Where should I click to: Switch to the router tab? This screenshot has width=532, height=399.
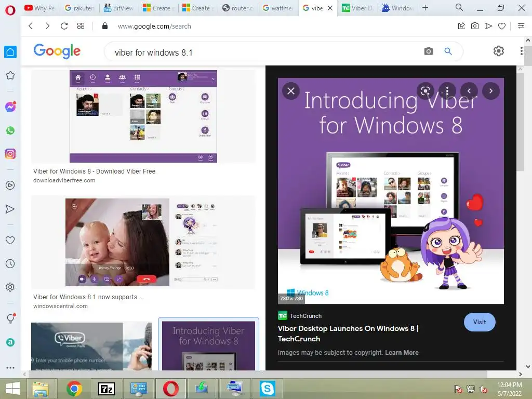pyautogui.click(x=238, y=8)
